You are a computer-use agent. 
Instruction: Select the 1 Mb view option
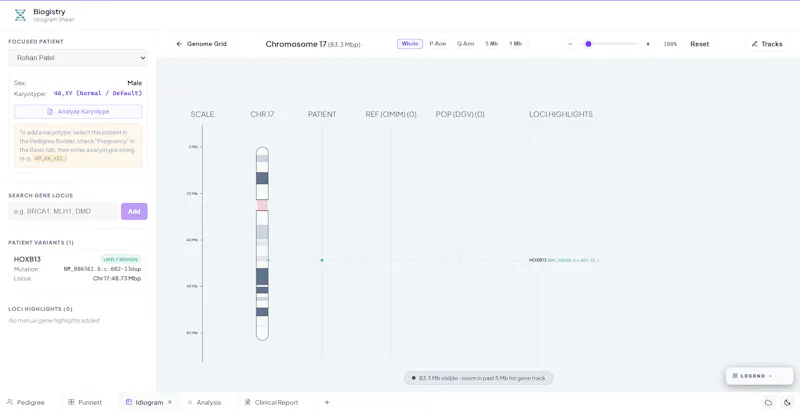(x=515, y=44)
